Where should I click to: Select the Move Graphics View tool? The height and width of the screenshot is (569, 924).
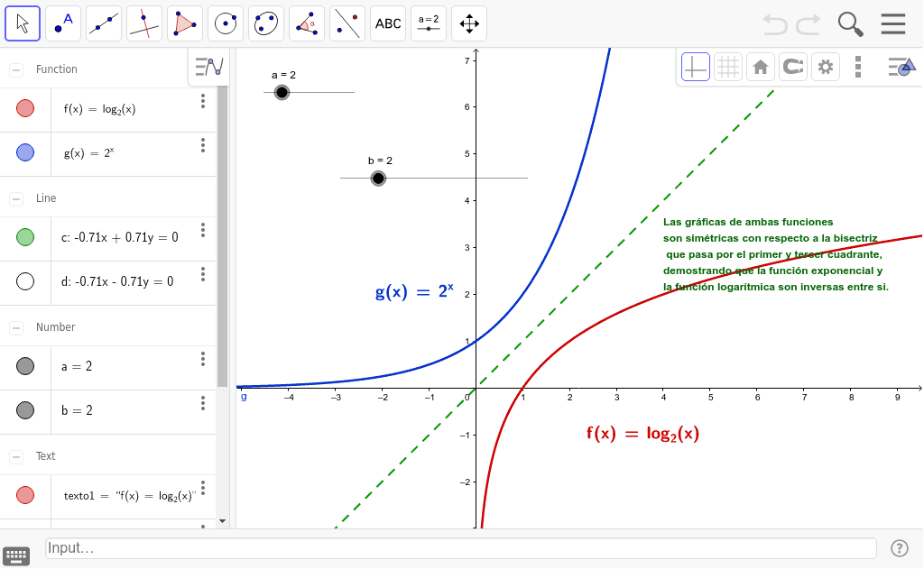click(x=469, y=23)
